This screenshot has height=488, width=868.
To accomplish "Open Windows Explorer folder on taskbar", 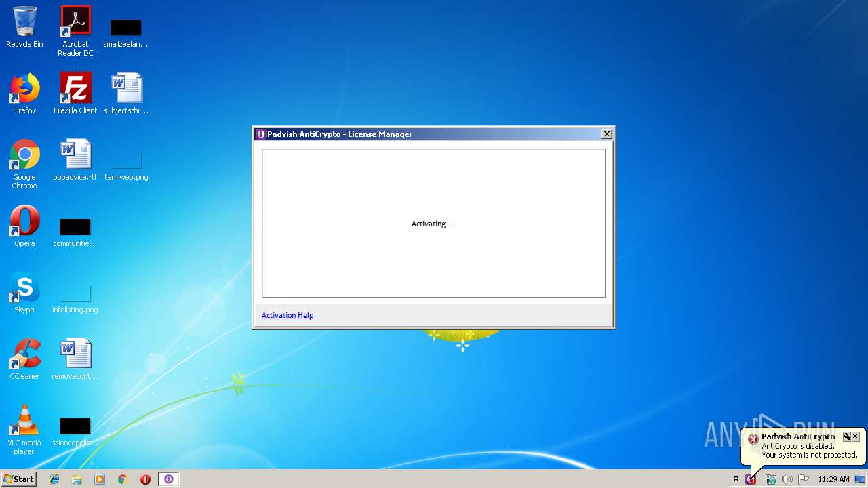I will coord(77,479).
